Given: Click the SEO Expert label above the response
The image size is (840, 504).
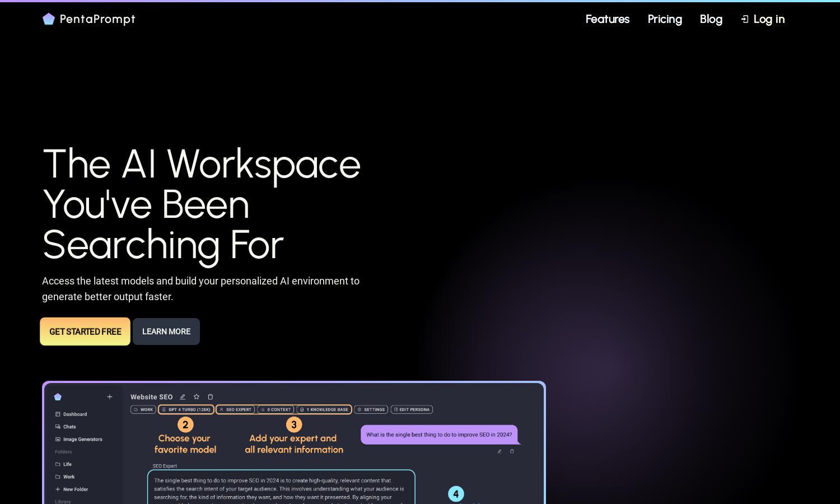Looking at the screenshot, I should (165, 466).
